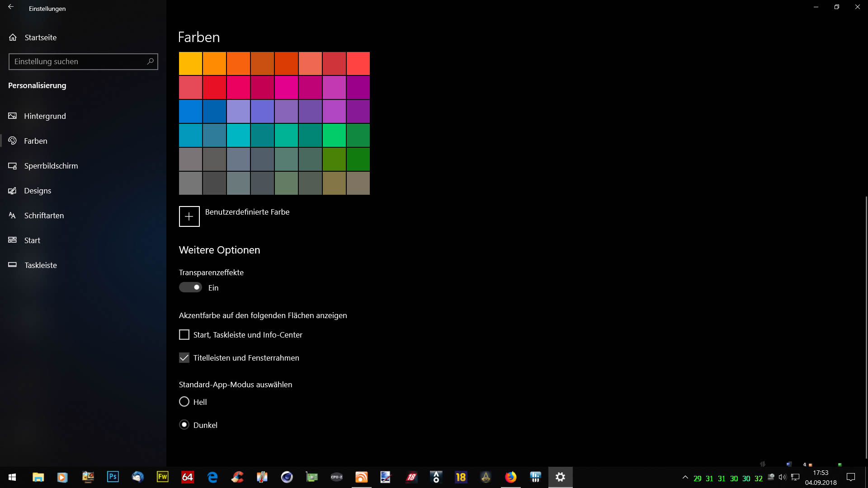
Task: Open the notification center icon
Action: 851,477
